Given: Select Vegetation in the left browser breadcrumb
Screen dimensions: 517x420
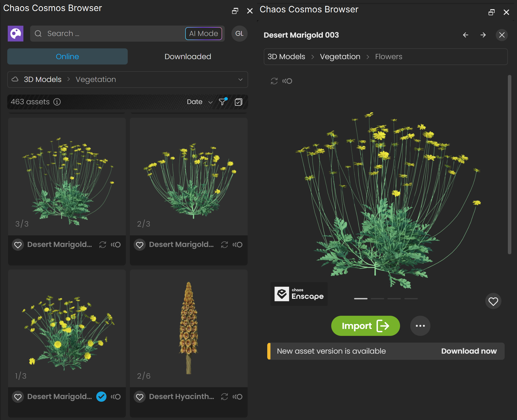Looking at the screenshot, I should coord(96,80).
